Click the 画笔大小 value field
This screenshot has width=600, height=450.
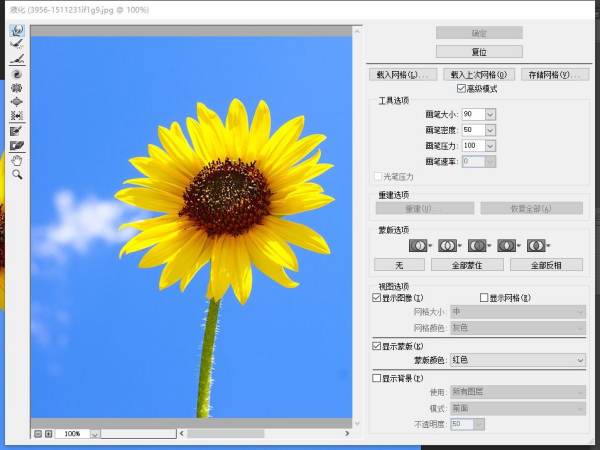[x=473, y=114]
